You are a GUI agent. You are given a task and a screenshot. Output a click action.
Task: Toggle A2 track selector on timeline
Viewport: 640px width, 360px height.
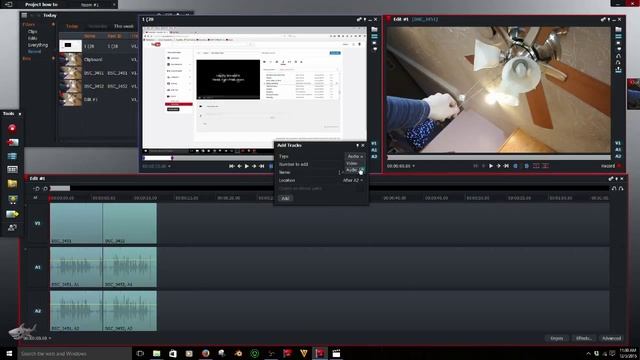tap(38, 311)
